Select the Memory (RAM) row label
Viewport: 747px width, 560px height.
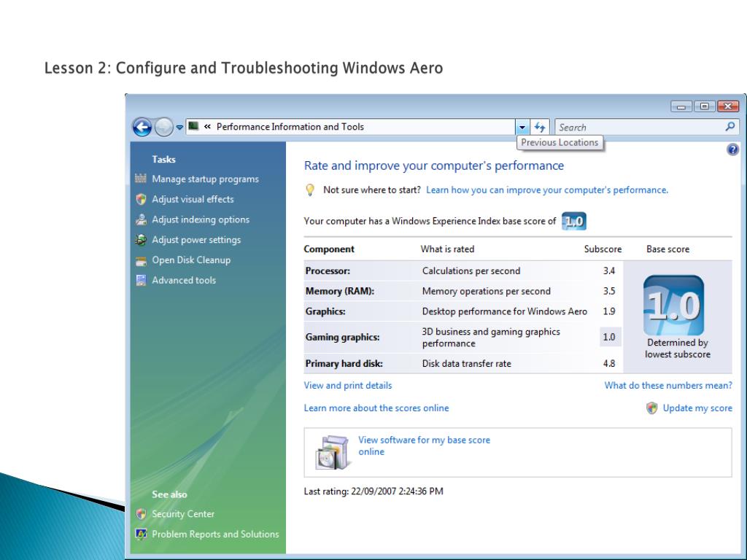tap(340, 291)
